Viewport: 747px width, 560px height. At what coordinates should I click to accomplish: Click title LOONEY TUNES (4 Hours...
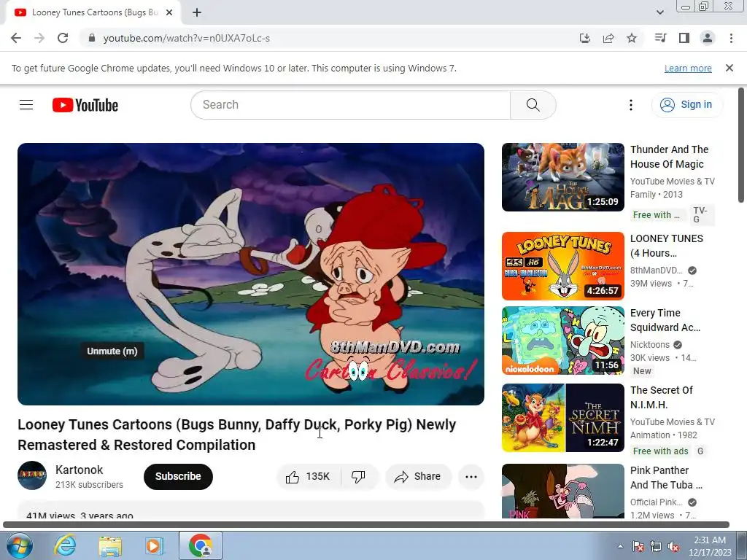point(667,246)
